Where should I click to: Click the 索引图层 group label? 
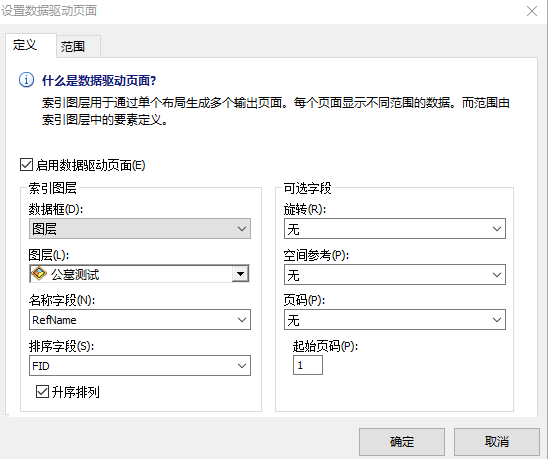coord(53,188)
